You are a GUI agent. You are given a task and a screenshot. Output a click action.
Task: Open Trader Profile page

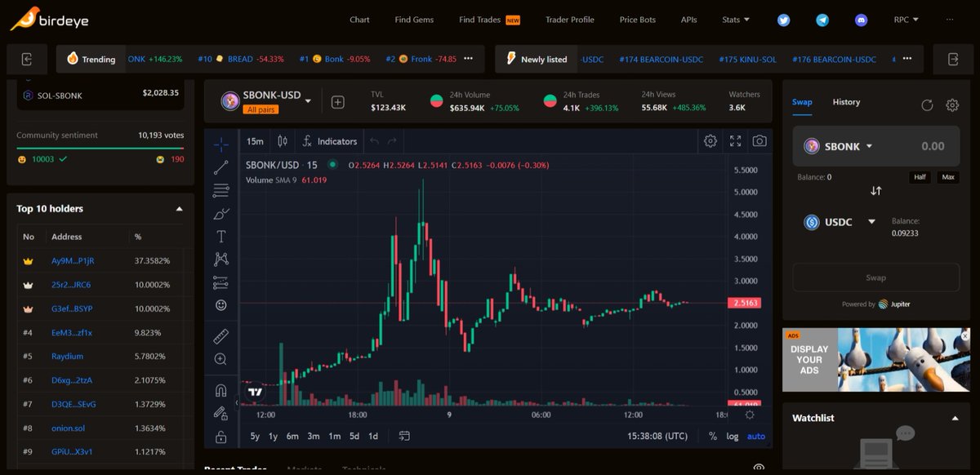(570, 20)
